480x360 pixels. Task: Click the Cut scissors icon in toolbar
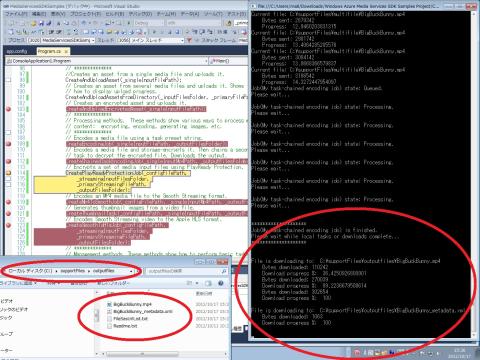coord(59,23)
